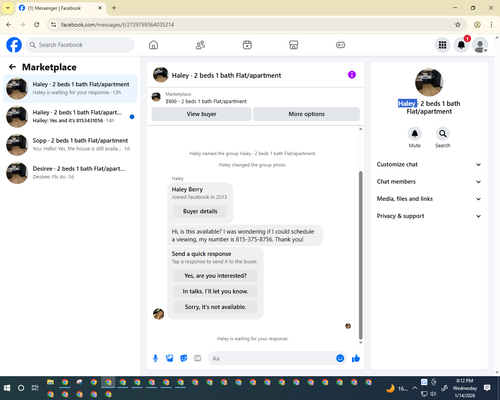Search in conversation magnifier icon
500x400 pixels.
[443, 134]
